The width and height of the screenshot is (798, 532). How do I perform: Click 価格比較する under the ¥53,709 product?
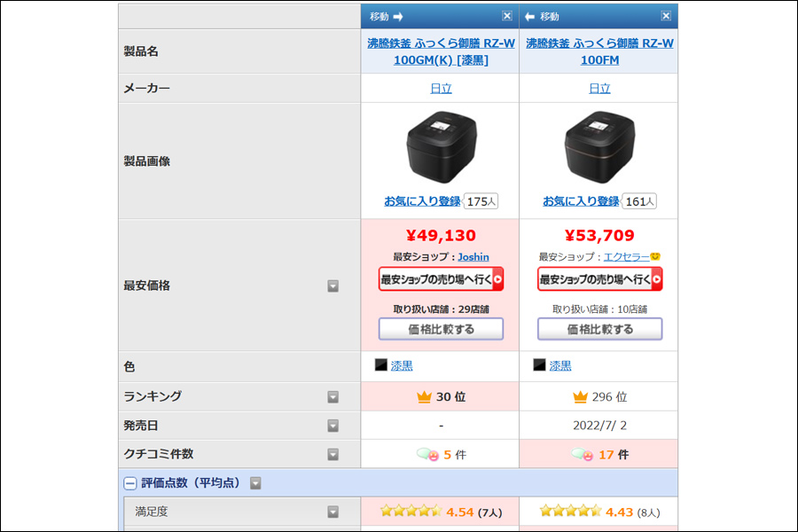[599, 329]
